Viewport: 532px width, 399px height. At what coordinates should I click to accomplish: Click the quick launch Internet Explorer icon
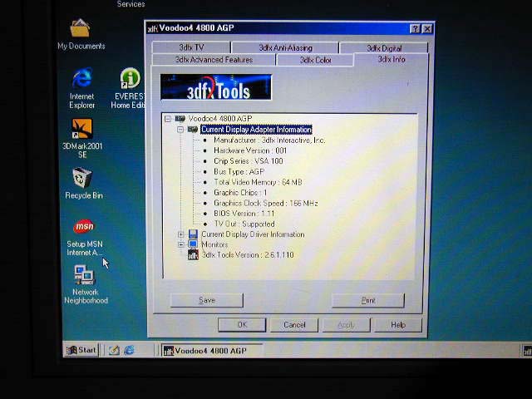[130, 350]
